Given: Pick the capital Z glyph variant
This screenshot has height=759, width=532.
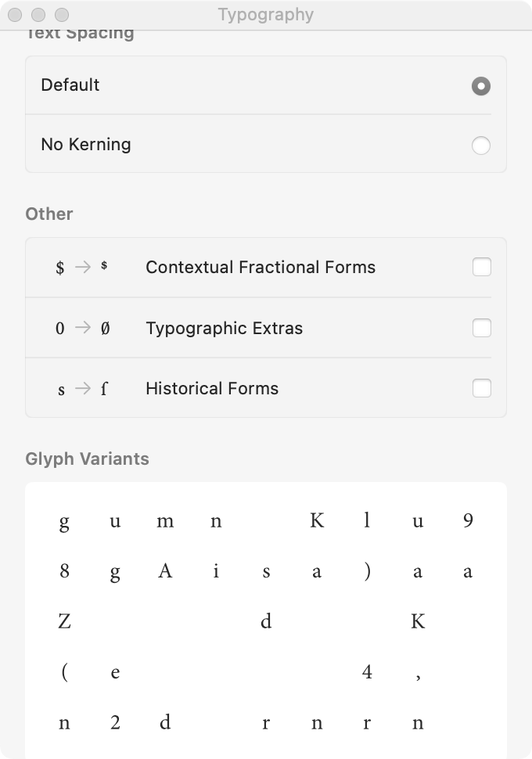Looking at the screenshot, I should pyautogui.click(x=64, y=621).
